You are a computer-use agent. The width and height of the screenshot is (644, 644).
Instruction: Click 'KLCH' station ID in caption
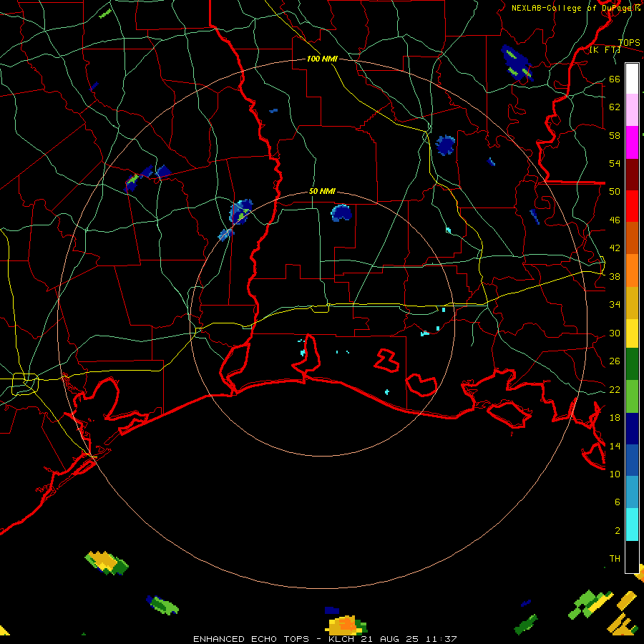pos(341,639)
